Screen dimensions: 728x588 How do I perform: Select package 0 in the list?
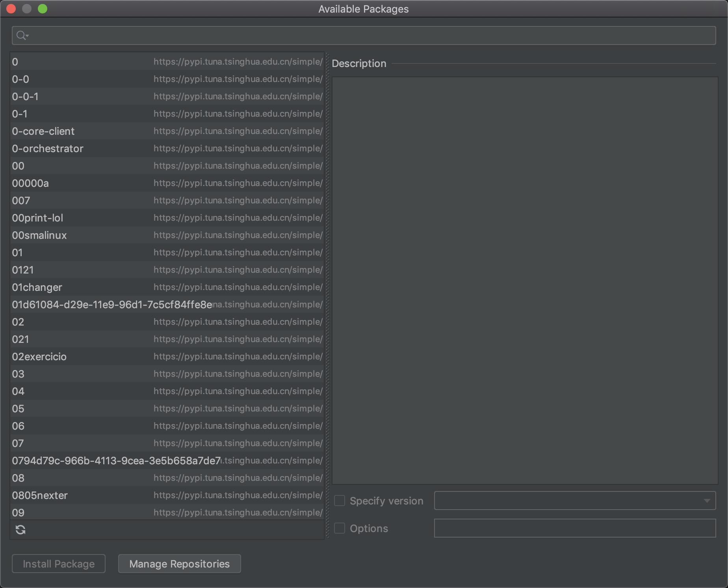[167, 61]
